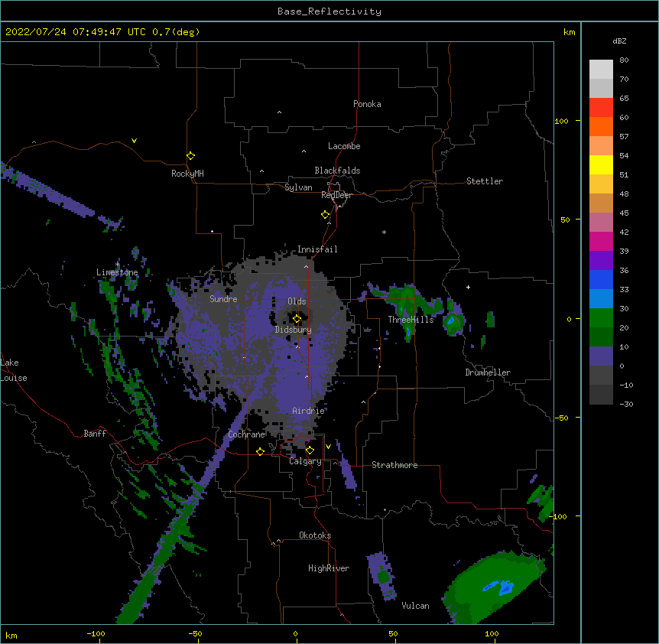659x644 pixels.
Task: Click the Okotoks label
Action: [315, 535]
